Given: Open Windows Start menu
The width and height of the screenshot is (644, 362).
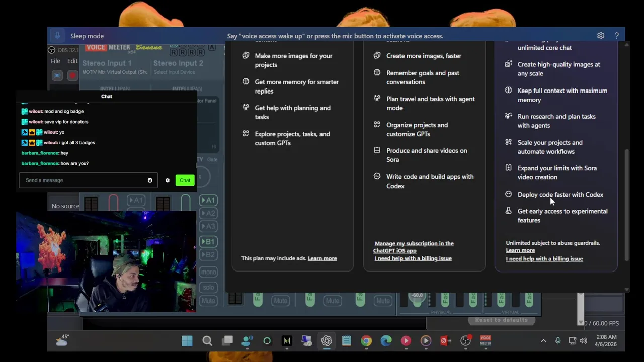Looking at the screenshot, I should coord(187,341).
